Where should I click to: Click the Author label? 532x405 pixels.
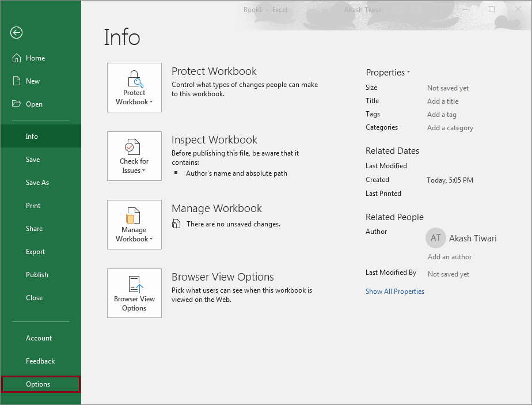click(377, 232)
